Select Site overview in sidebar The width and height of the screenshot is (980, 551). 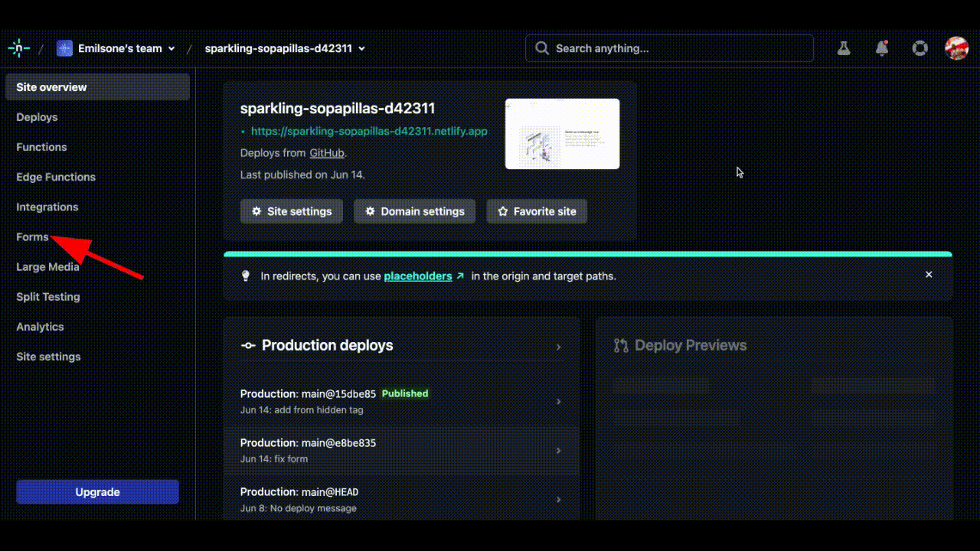pyautogui.click(x=97, y=87)
